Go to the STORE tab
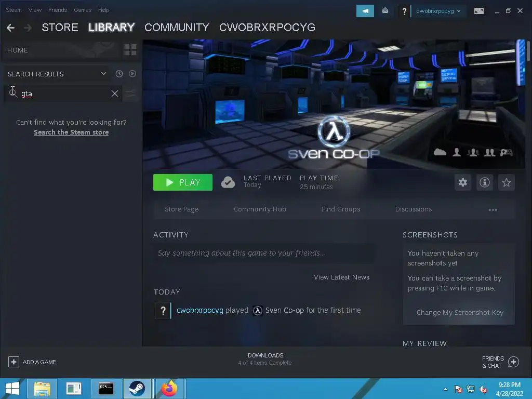 pyautogui.click(x=60, y=28)
